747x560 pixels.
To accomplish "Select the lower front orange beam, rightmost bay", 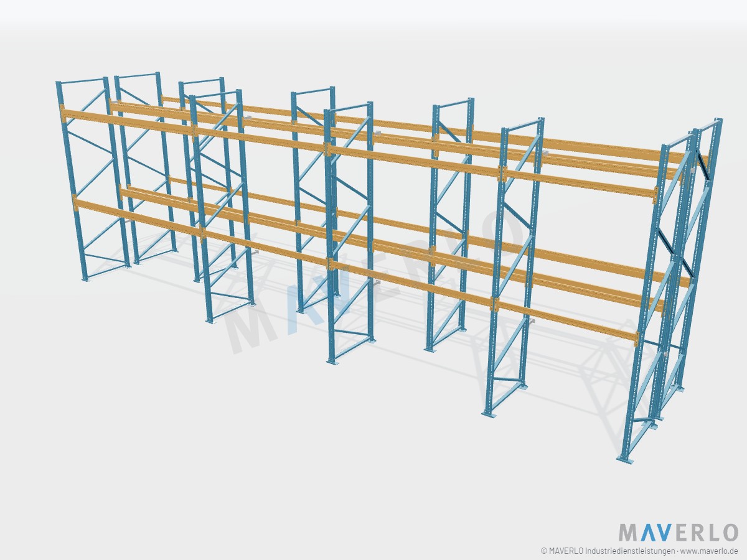I will (566, 323).
